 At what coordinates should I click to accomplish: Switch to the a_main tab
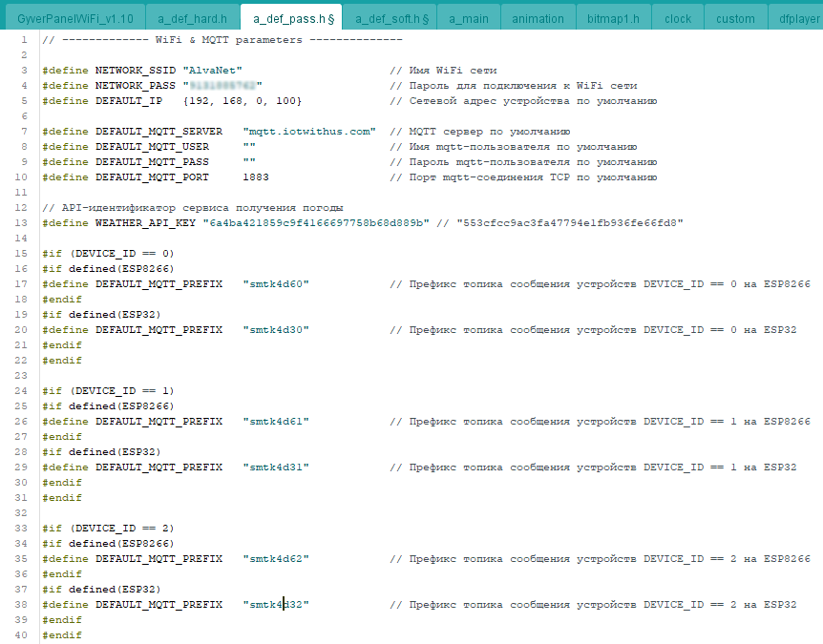[x=469, y=19]
